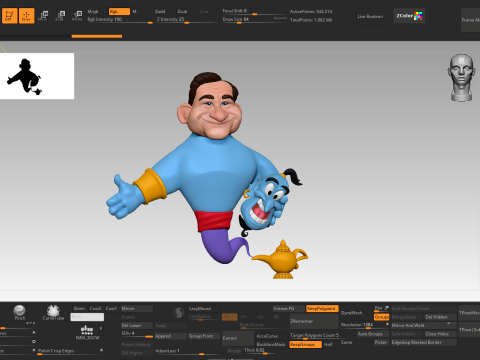Click the Del Hidden button
Screen dimensions: 480x360
pos(440,317)
